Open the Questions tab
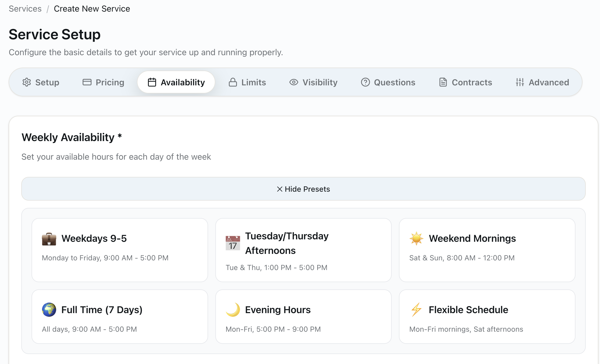Viewport: 600px width, 364px height. pos(388,82)
